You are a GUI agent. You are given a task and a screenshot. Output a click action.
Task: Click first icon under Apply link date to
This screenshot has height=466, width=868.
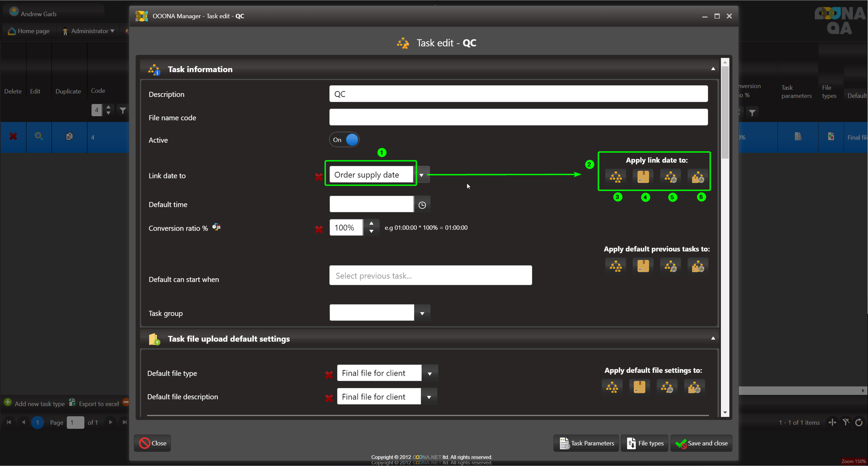point(615,177)
